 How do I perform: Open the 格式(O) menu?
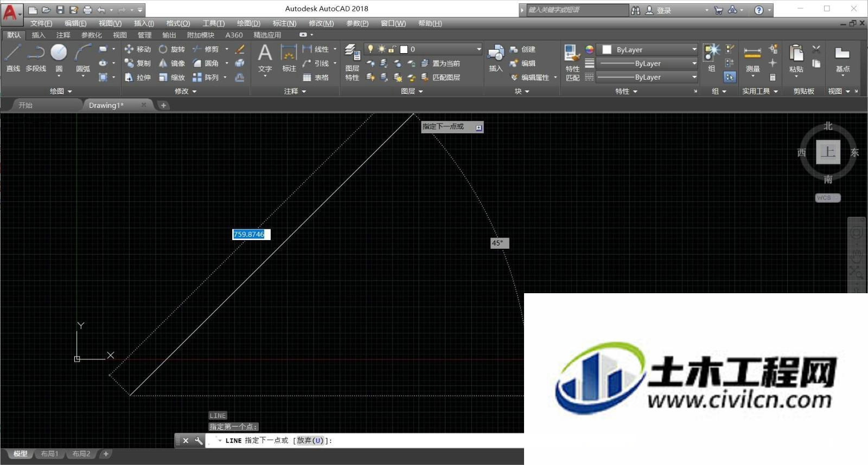[178, 23]
